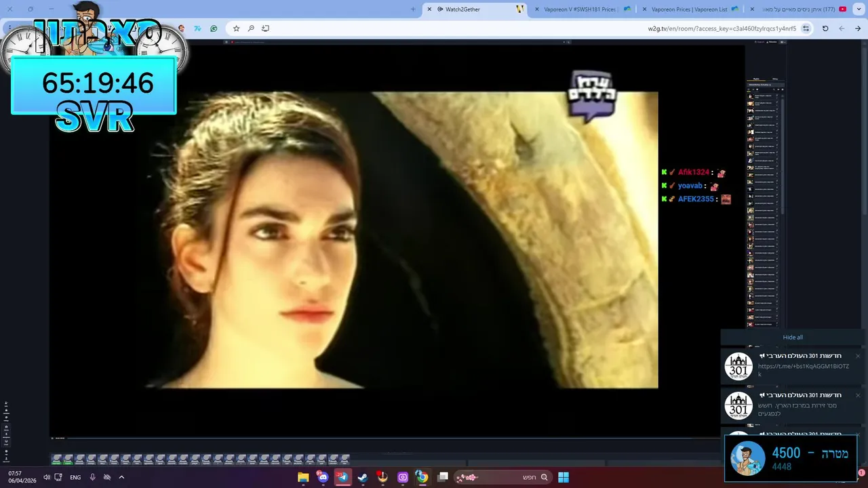Click the goal counter 4500 widget

[x=791, y=459]
